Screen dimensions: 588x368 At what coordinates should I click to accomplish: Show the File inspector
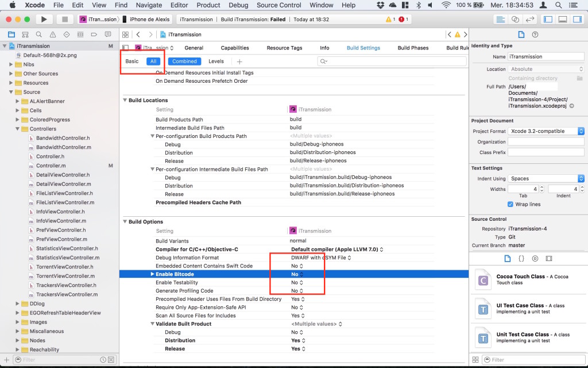(521, 34)
